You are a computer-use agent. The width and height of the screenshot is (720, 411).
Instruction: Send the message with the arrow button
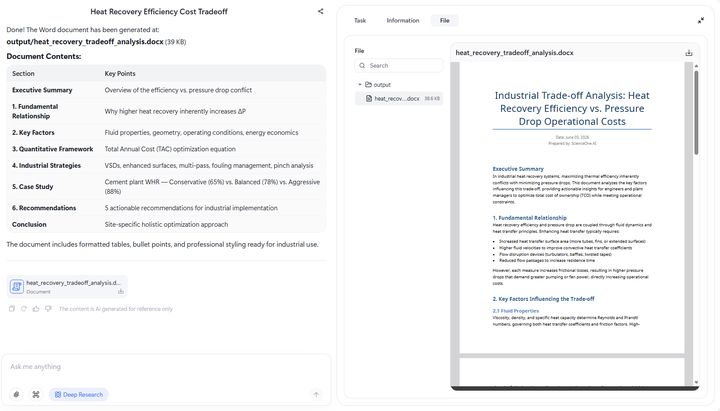[x=316, y=394]
